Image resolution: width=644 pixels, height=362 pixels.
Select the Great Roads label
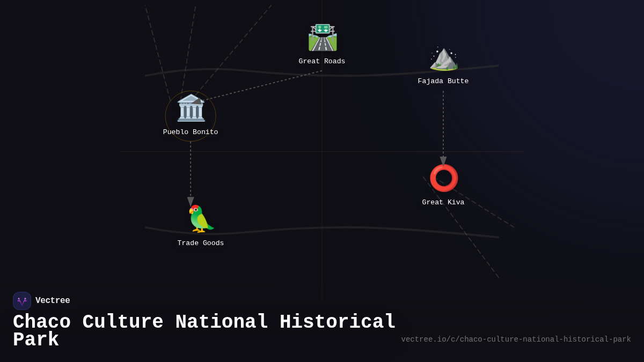point(322,61)
